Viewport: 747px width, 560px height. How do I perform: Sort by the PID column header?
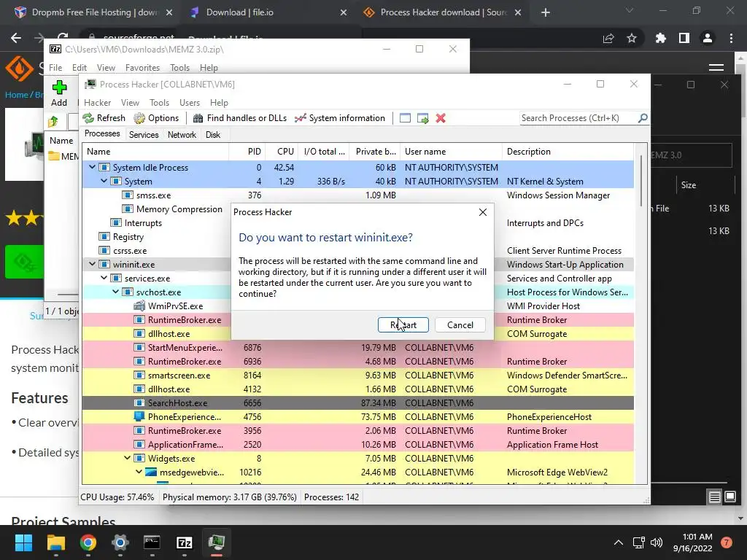(x=247, y=152)
